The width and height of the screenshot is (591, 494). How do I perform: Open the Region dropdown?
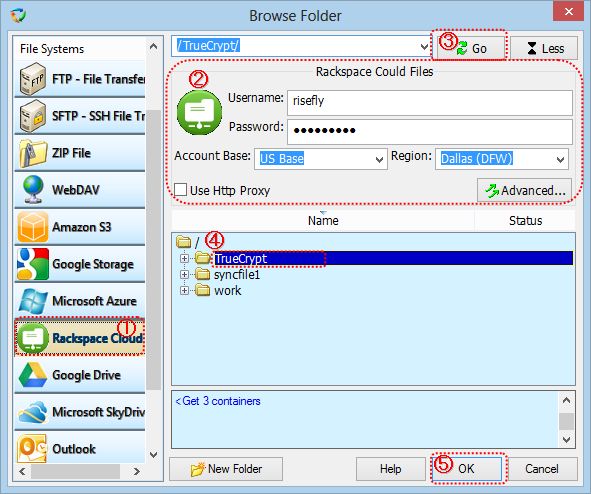tap(561, 159)
